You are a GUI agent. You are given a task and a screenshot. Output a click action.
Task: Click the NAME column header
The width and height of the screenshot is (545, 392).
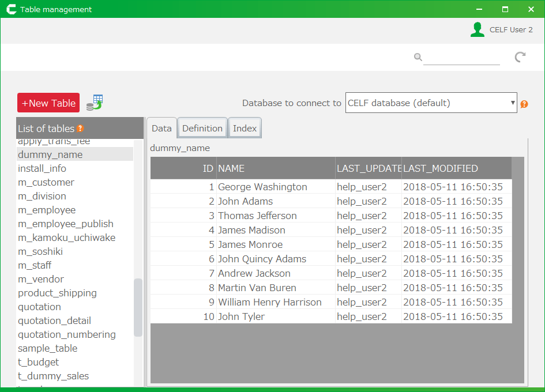[x=276, y=168]
